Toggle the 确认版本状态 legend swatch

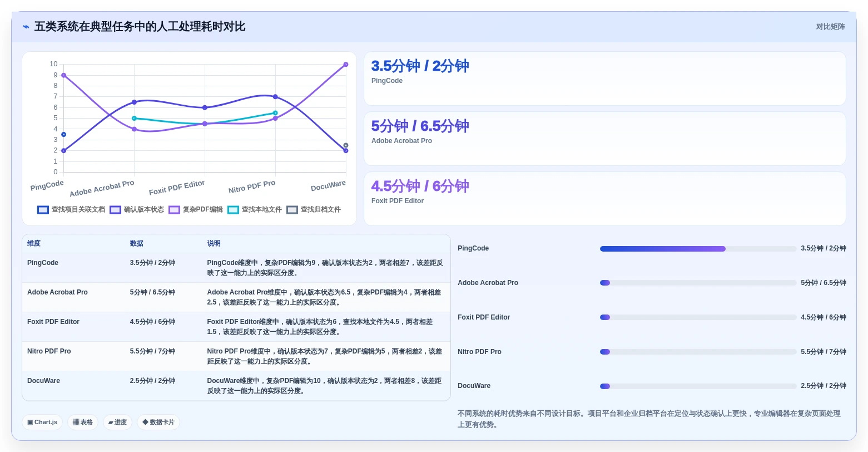[116, 210]
